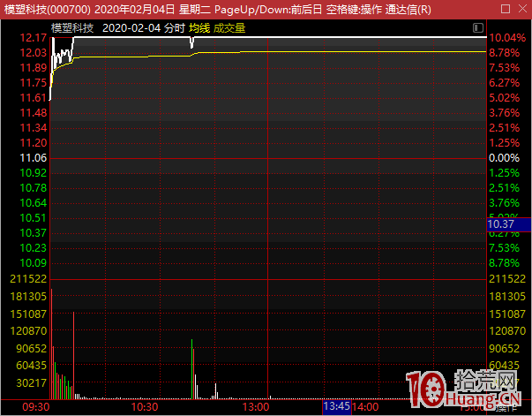Click the 11.34 price axis label
Screen dimensions: 532x416
tap(34, 128)
